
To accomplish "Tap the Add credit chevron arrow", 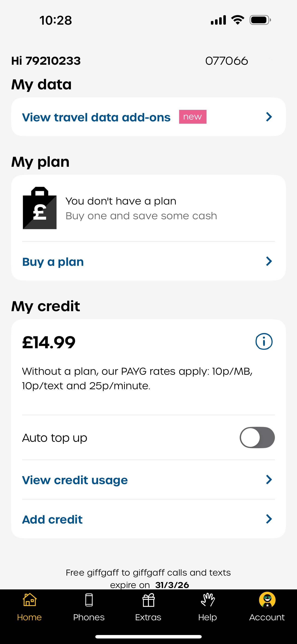I will point(269,519).
